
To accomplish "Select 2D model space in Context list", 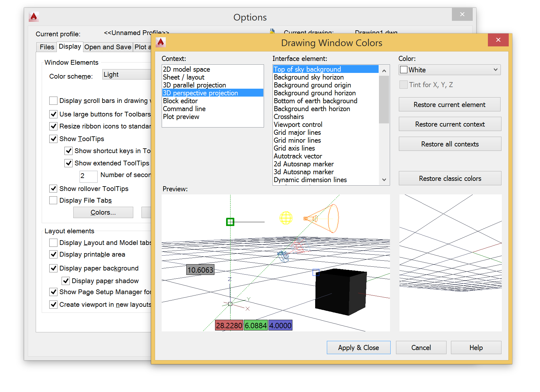I will click(186, 69).
